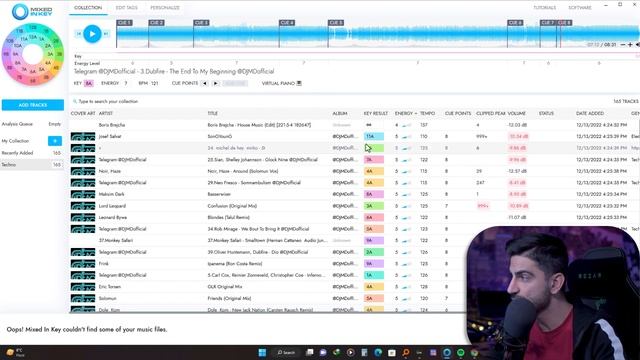
Task: Select the Boris Brejcha track row
Action: click(354, 125)
